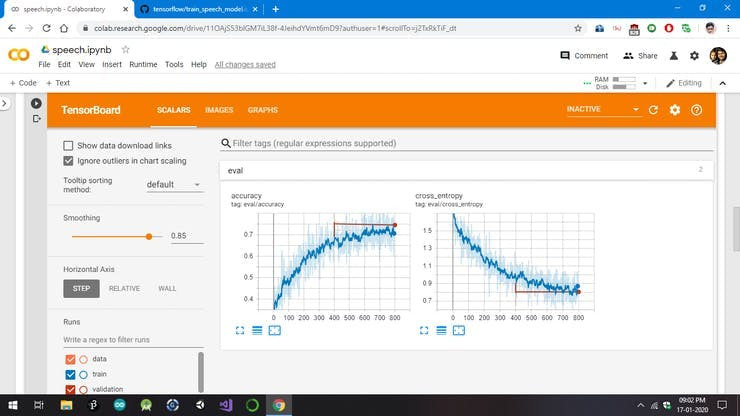The width and height of the screenshot is (740, 416).
Task: Open Windows Start menu
Action: (13, 405)
